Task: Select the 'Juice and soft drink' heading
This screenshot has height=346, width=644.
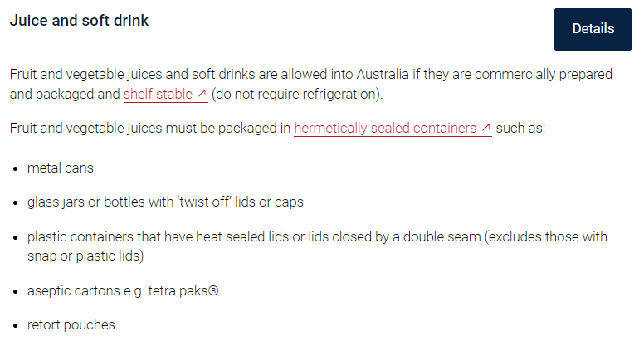Action: click(79, 21)
